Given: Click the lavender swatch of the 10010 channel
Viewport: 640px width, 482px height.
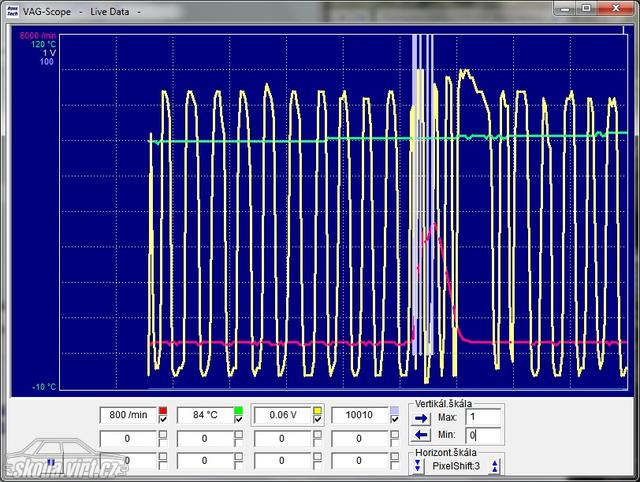Looking at the screenshot, I should [x=394, y=410].
